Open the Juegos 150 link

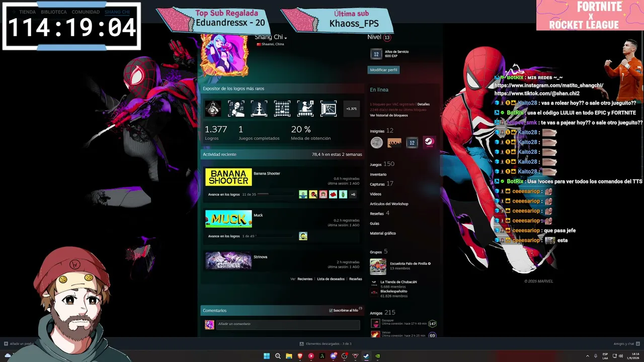(x=382, y=164)
